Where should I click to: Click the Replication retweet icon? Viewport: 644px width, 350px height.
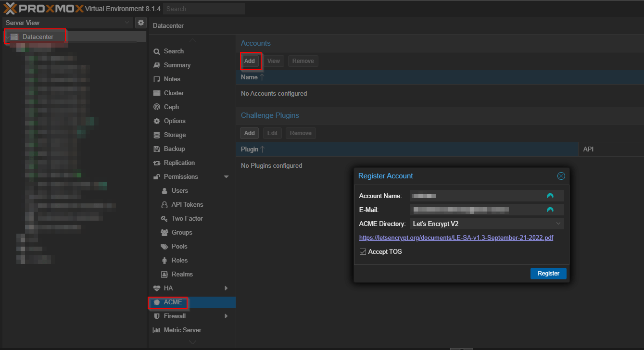157,162
